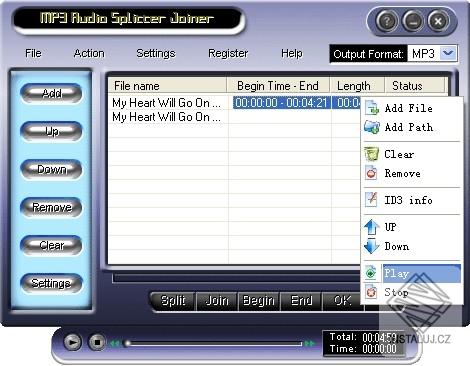The width and height of the screenshot is (470, 366).
Task: Choose Add File from the context menu
Action: coord(412,108)
